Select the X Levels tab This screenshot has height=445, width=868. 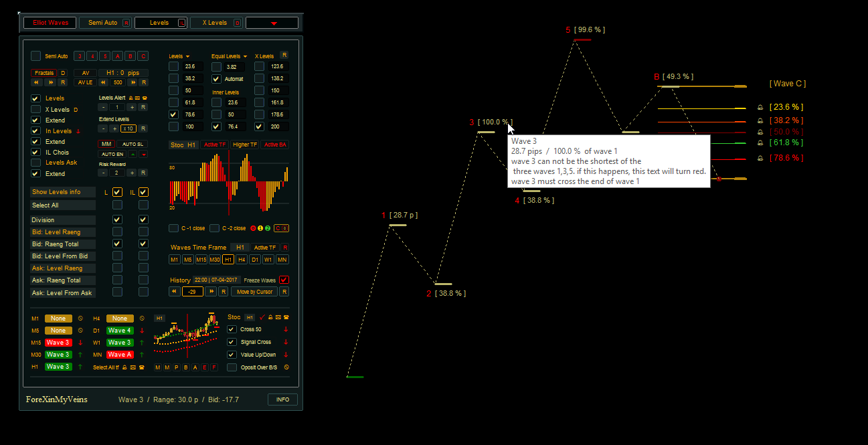coord(214,23)
